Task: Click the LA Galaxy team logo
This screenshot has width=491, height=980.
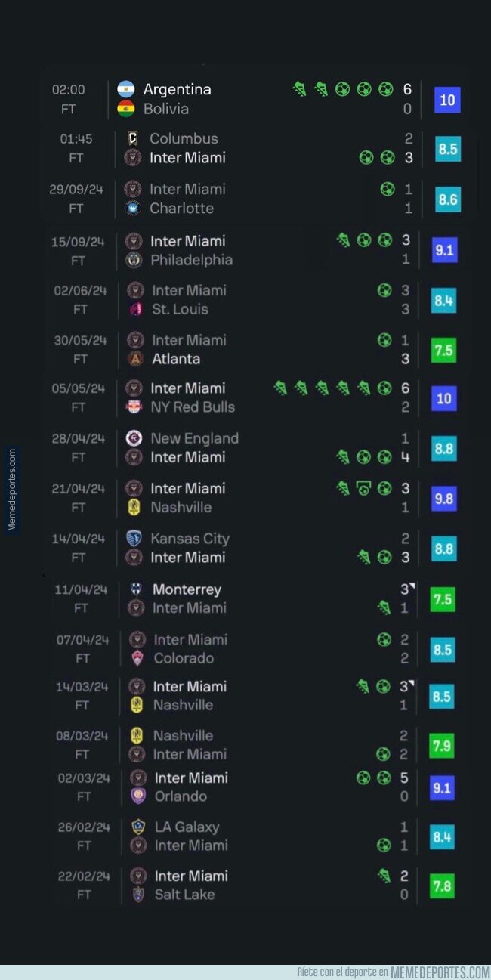Action: (138, 827)
